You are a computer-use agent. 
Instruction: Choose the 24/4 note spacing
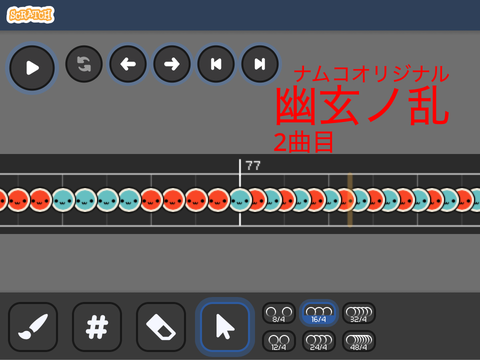pyautogui.click(x=319, y=341)
